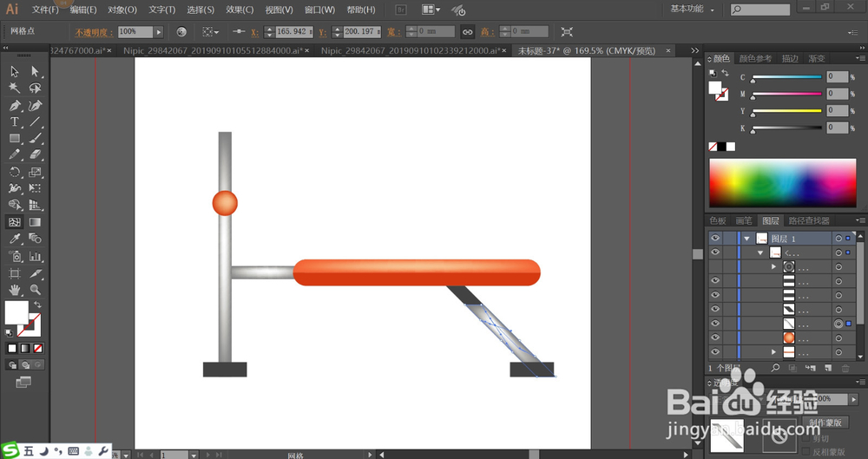The height and width of the screenshot is (459, 868).
Task: Select the Eraser tool
Action: (35, 155)
